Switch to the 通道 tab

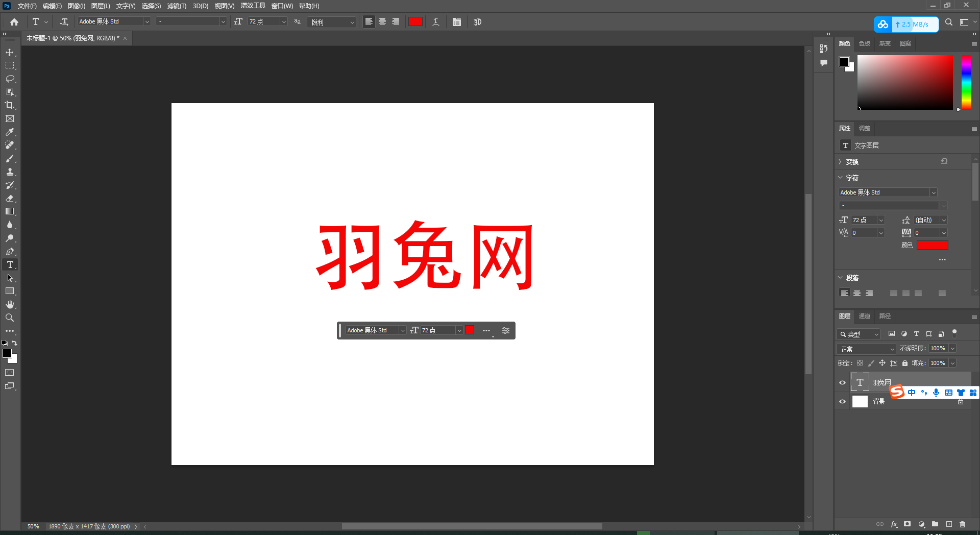coord(865,316)
